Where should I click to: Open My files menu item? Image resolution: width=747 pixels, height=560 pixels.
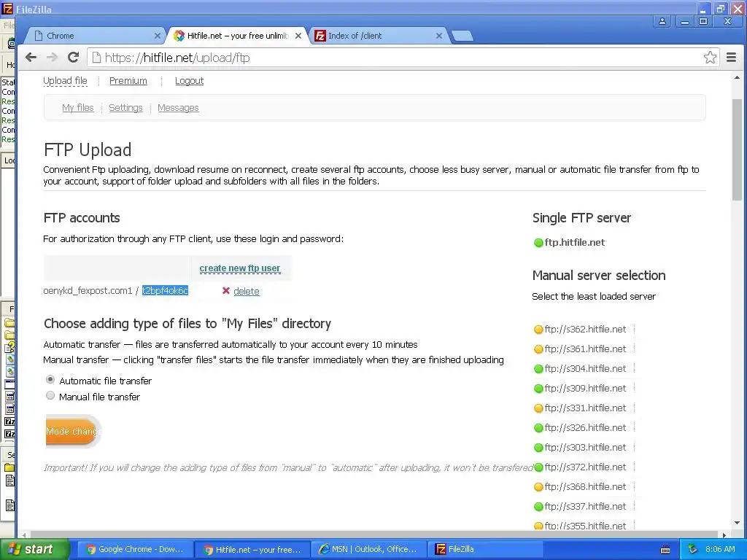tap(77, 108)
